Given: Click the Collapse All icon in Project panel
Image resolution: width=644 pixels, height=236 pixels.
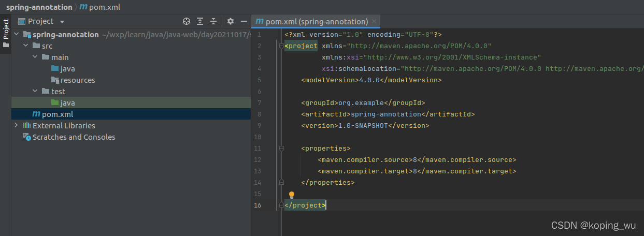Looking at the screenshot, I should pyautogui.click(x=213, y=21).
